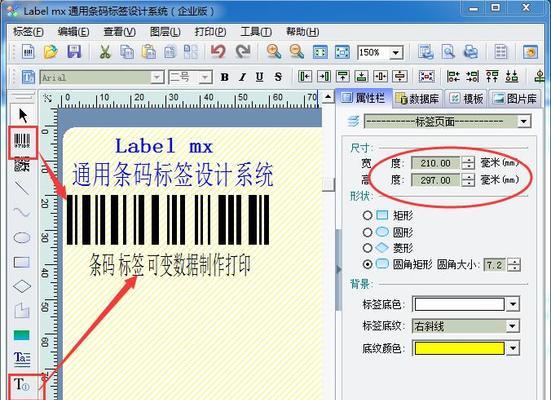Select the polygon shape tool

[22, 311]
